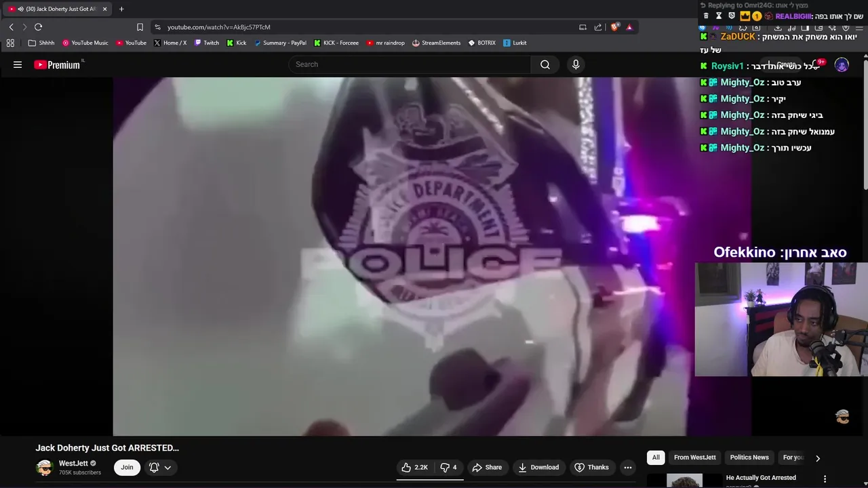This screenshot has width=868, height=488.
Task: Go back to the previous page
Action: pyautogui.click(x=11, y=27)
